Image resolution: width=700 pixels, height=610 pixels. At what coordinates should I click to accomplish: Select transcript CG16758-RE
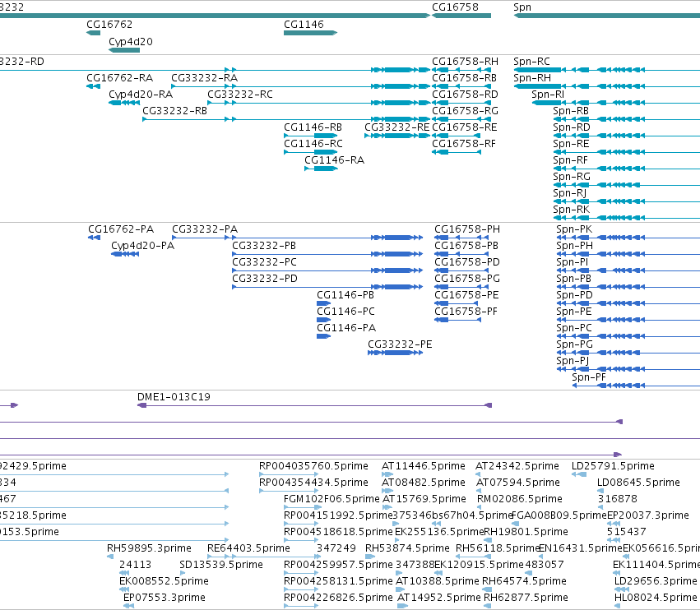464,127
